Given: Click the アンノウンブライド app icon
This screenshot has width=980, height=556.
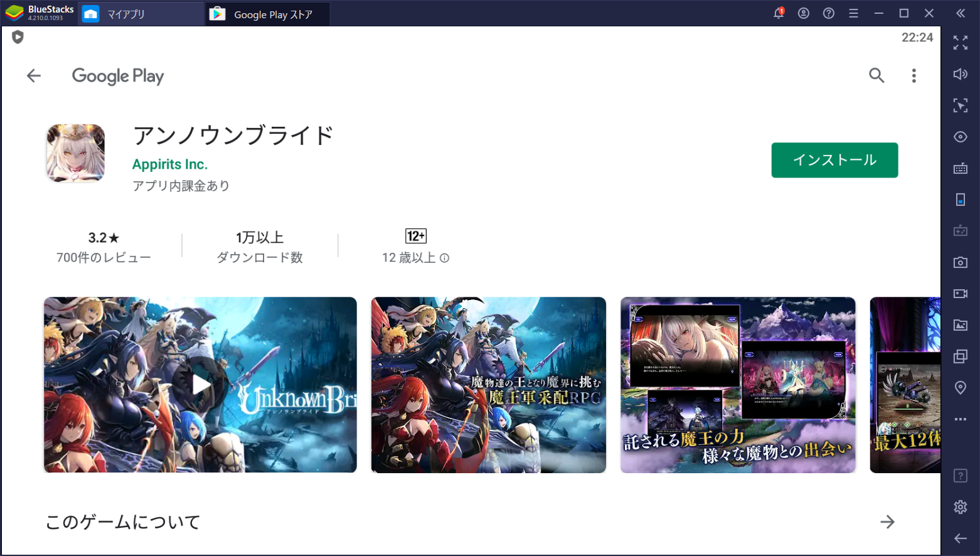Looking at the screenshot, I should click(x=75, y=153).
